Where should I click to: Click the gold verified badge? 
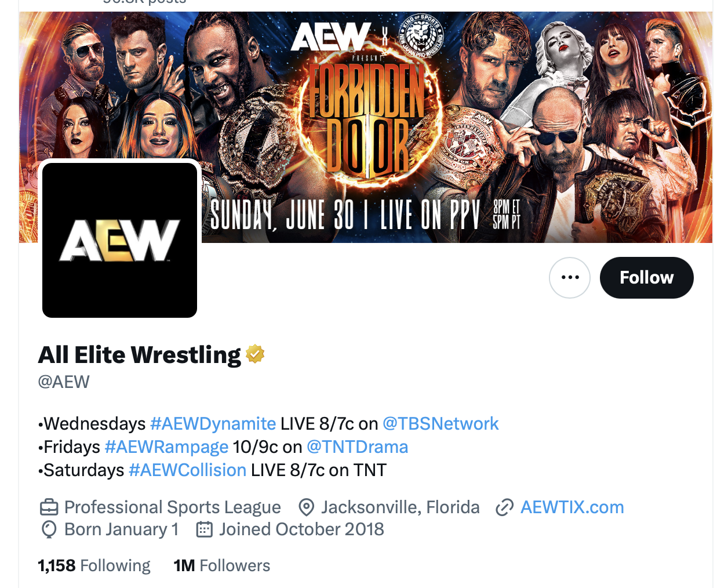255,354
